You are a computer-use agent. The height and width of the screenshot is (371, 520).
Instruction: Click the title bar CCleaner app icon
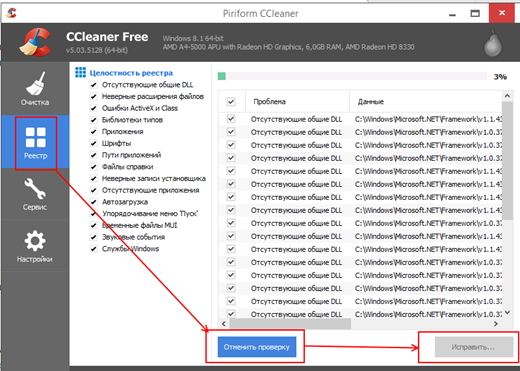click(12, 13)
